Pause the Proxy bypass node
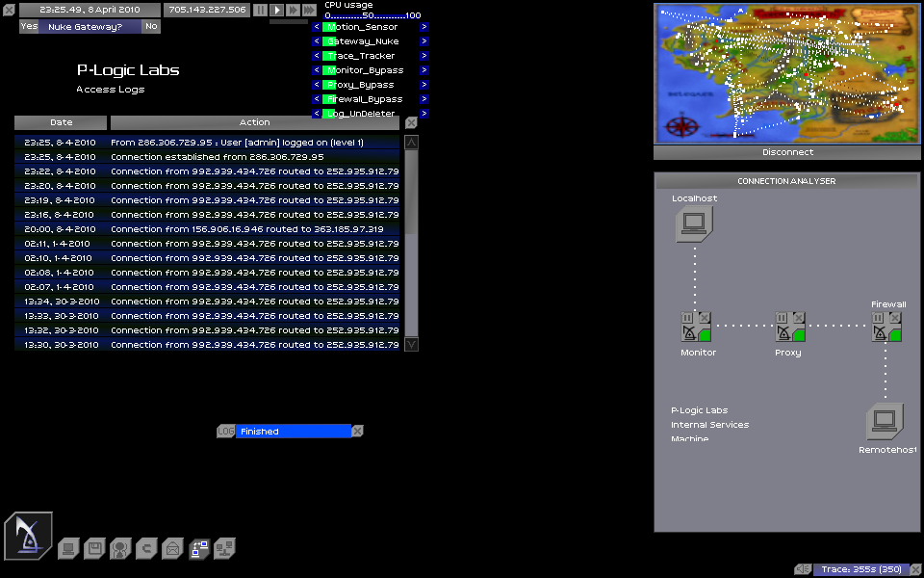Viewport: 924px width, 578px height. pos(782,318)
